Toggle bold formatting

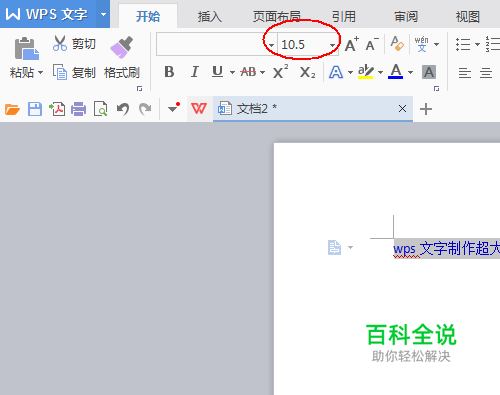[169, 72]
